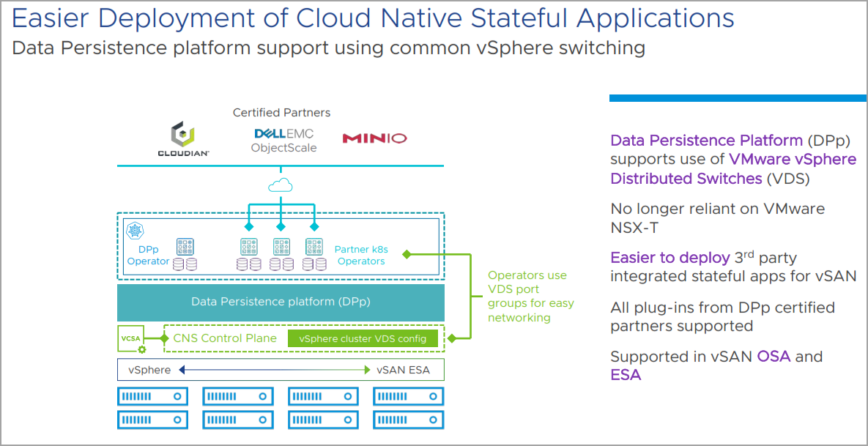Select the vSphere cluster VDS config box

tap(363, 338)
